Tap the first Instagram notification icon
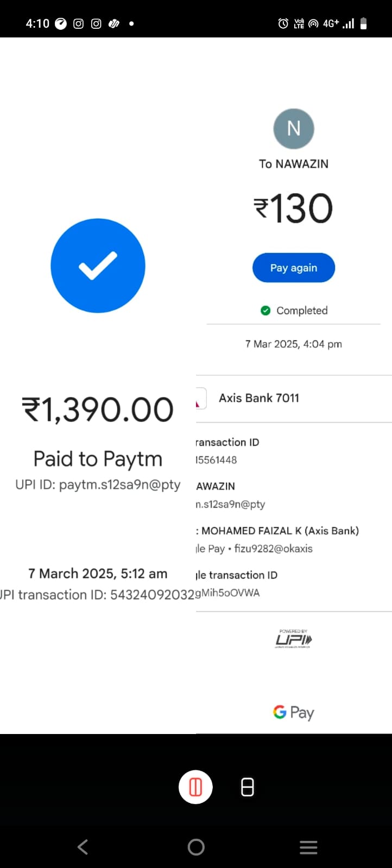The image size is (392, 868). click(x=79, y=23)
